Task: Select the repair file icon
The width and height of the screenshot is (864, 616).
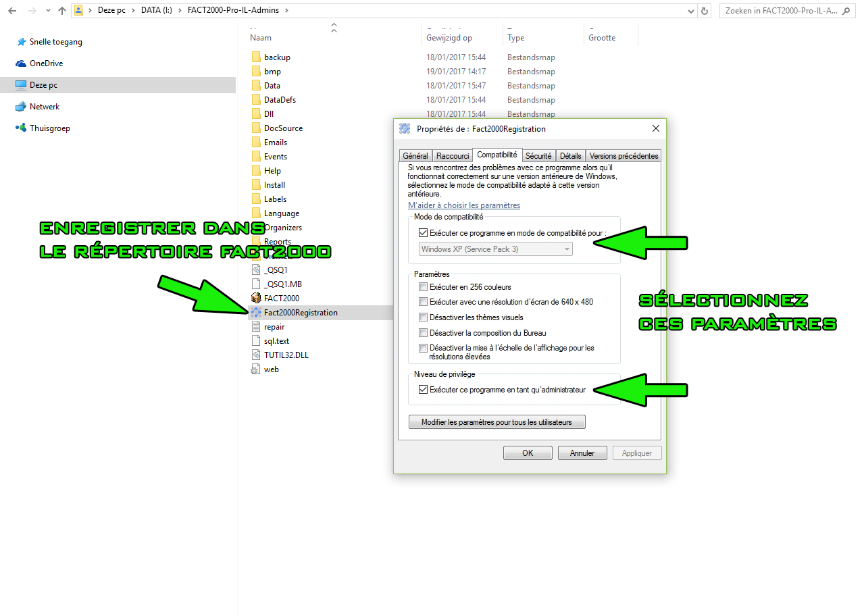Action: pos(255,327)
